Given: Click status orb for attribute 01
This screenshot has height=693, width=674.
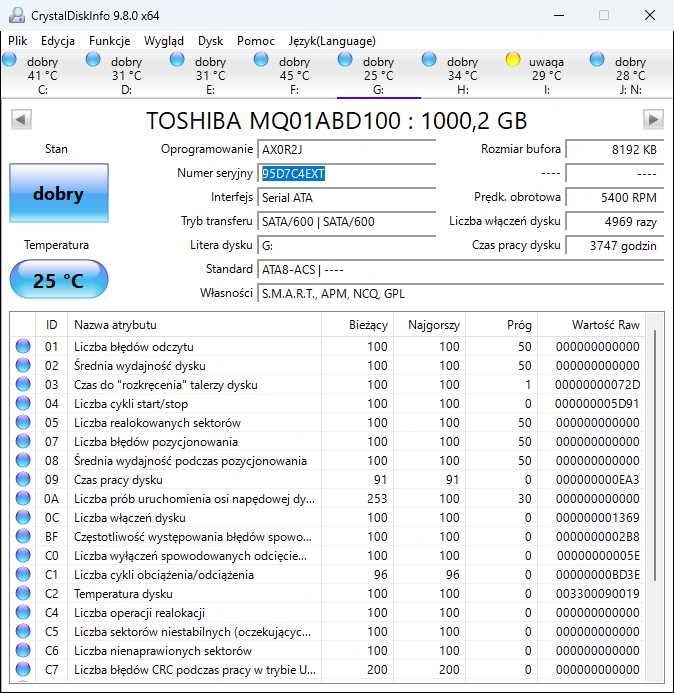Looking at the screenshot, I should (23, 346).
